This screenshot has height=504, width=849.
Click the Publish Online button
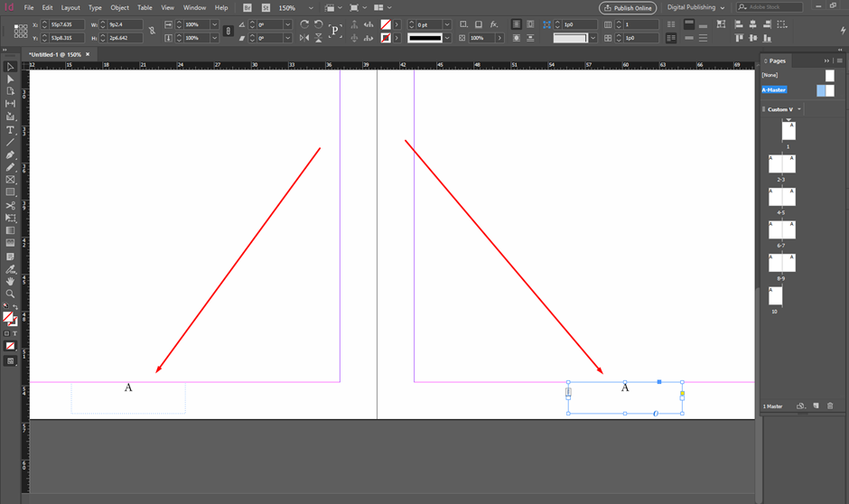[x=628, y=7]
